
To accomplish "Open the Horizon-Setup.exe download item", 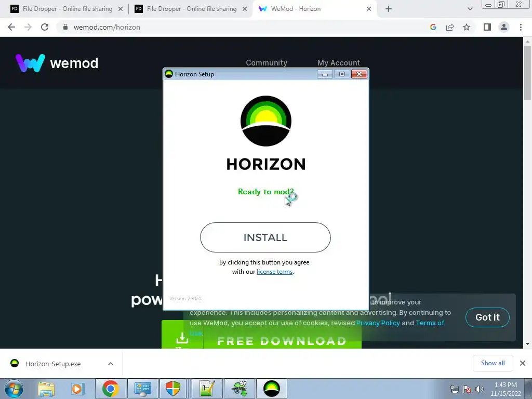I will point(52,364).
